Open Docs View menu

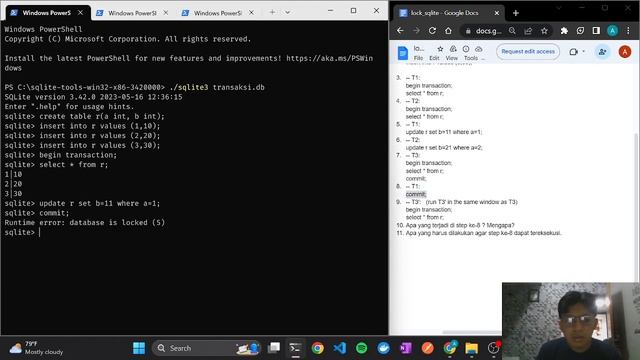[x=451, y=58]
